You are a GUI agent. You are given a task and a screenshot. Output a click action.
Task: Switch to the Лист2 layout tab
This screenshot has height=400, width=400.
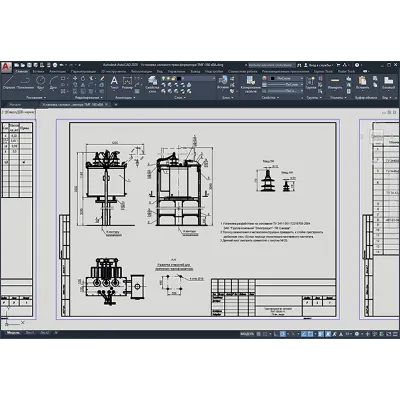point(44,333)
